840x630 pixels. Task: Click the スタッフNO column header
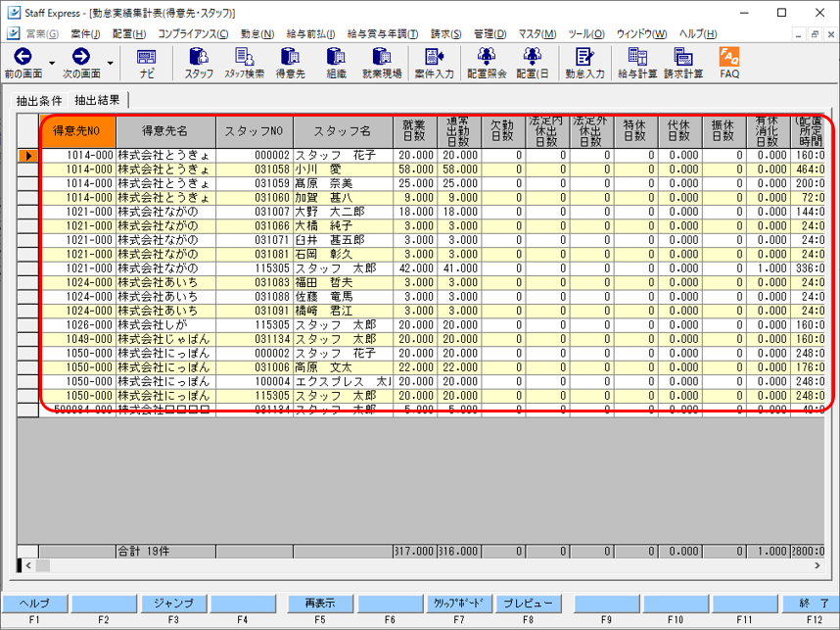coord(255,131)
